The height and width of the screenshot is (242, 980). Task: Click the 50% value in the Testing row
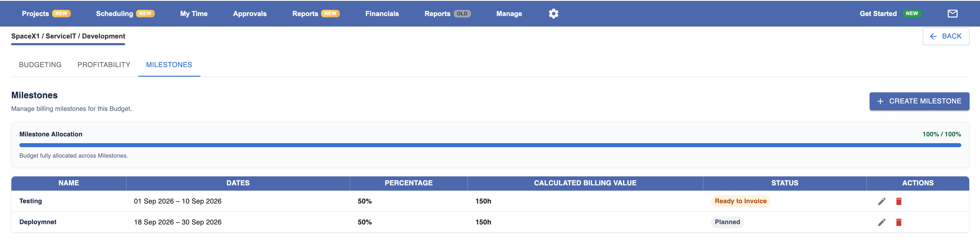coord(365,201)
